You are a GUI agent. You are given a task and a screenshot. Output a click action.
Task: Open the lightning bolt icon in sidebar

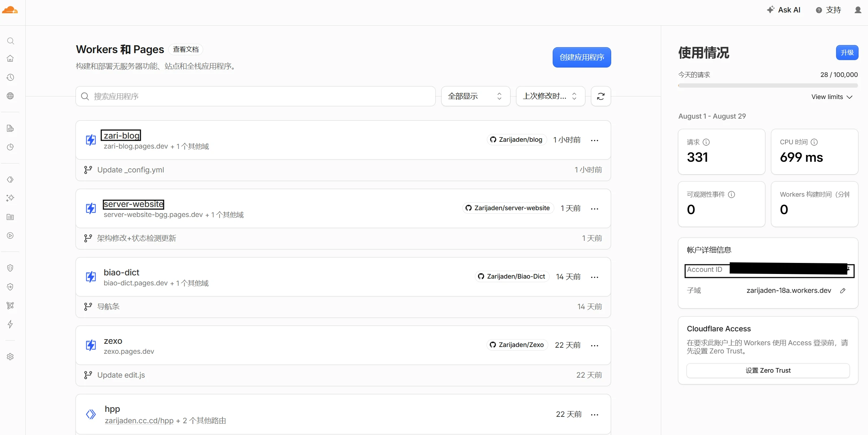pyautogui.click(x=10, y=324)
